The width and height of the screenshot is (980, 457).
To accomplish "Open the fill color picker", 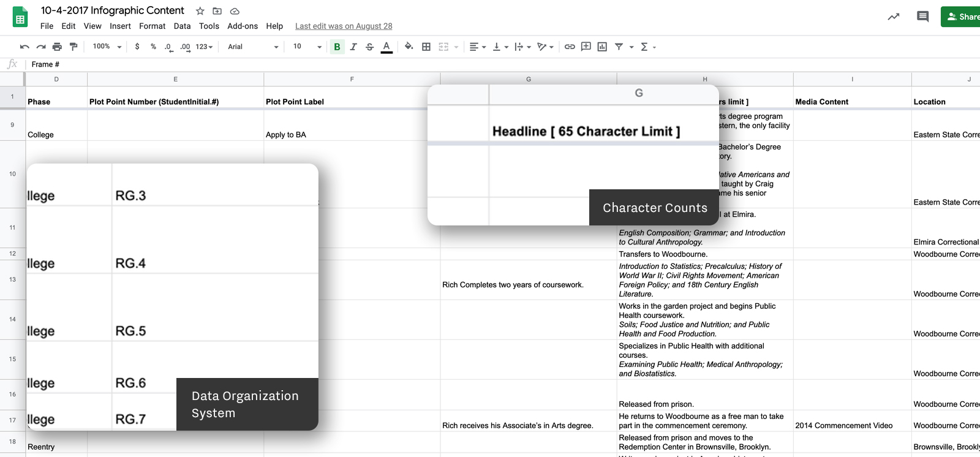I will click(x=409, y=47).
